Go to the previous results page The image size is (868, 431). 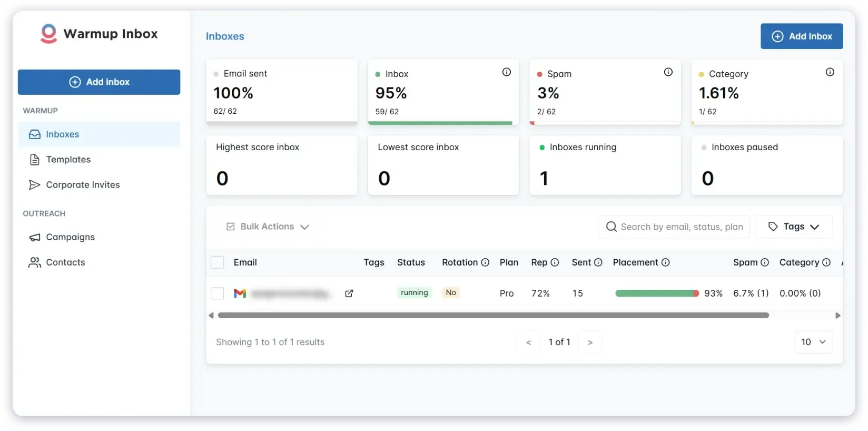[528, 342]
